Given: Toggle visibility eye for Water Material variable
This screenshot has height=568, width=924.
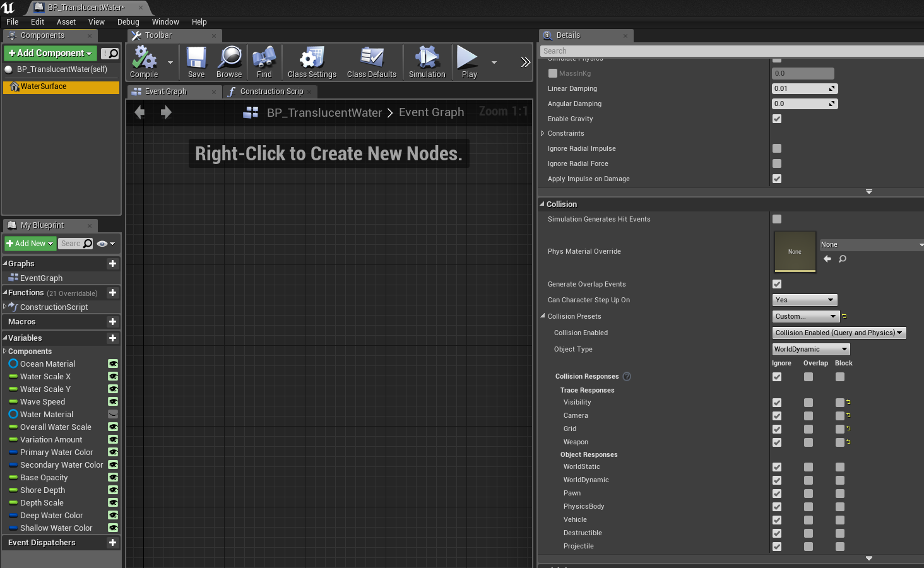Looking at the screenshot, I should (x=113, y=415).
